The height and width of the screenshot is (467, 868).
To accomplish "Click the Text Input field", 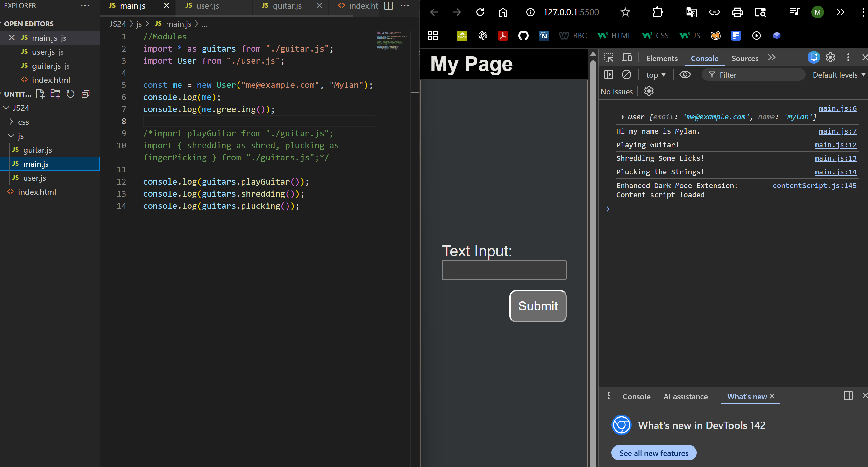I will 504,270.
